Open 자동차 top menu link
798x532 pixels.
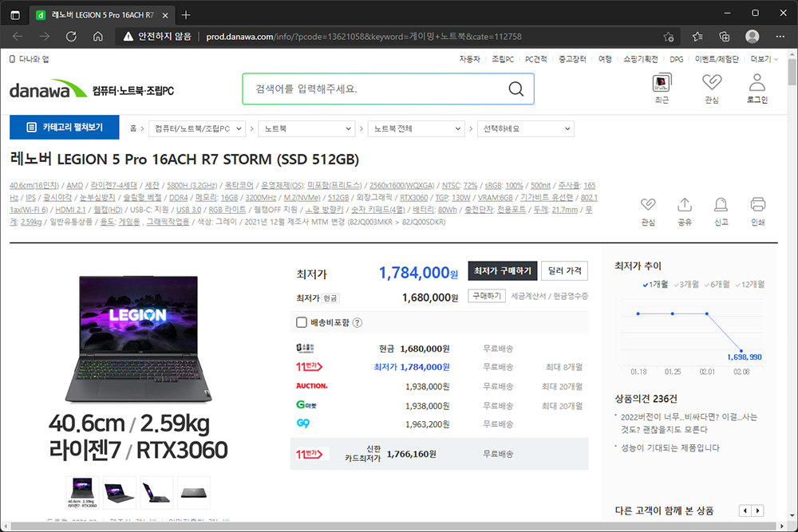[469, 59]
